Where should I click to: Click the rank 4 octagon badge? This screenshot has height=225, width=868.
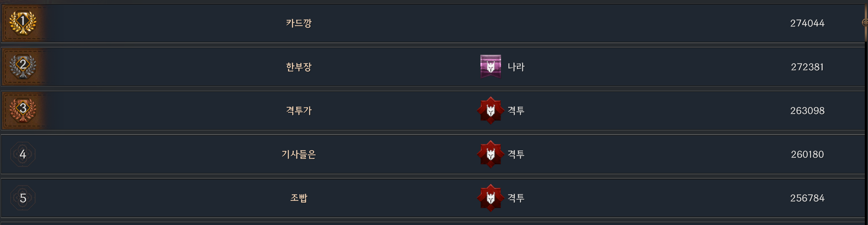23,154
